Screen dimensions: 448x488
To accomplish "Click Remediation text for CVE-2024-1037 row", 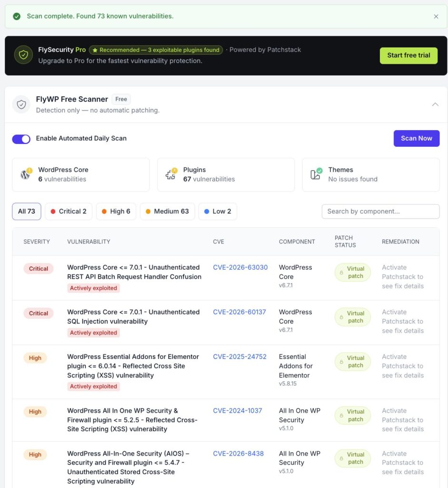I will pos(403,420).
